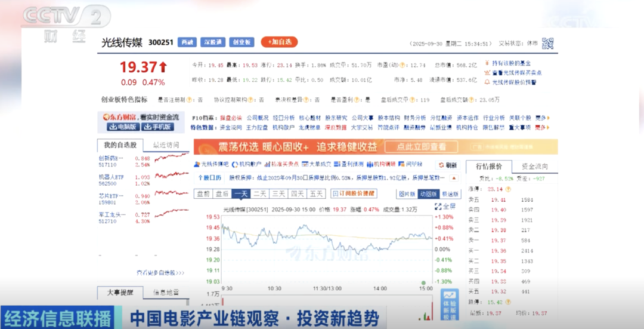Click help icon beside 是否注册制
Image resolution: width=644 pixels, height=329 pixels.
pyautogui.click(x=190, y=100)
